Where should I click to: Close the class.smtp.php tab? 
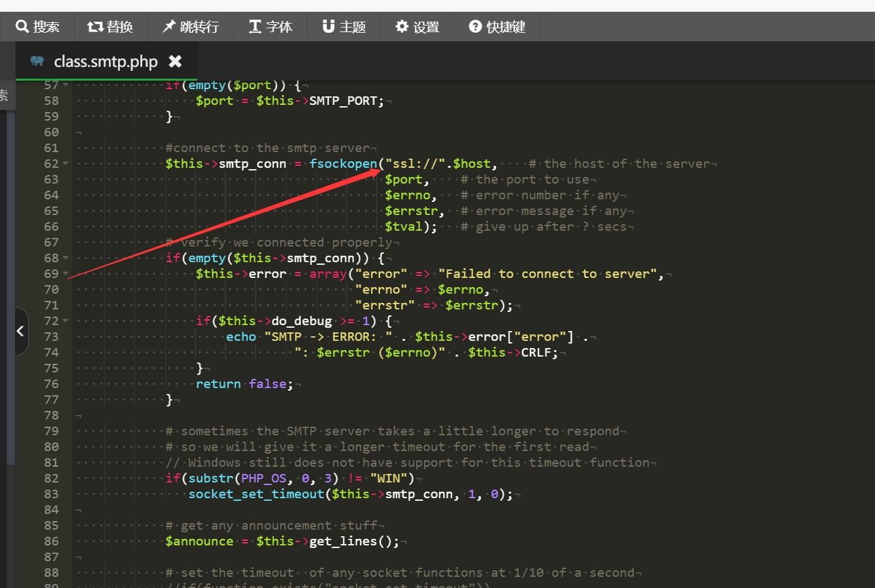[x=175, y=62]
